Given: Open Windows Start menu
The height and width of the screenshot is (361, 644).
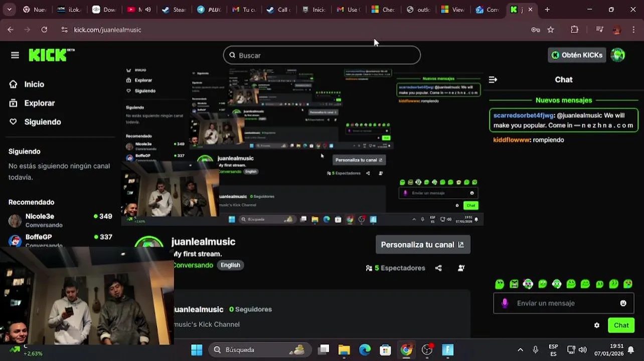Looking at the screenshot, I should 197,349.
